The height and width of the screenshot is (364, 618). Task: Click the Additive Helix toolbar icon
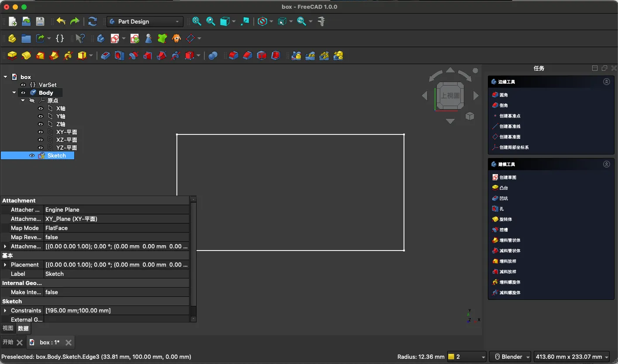[x=68, y=55]
